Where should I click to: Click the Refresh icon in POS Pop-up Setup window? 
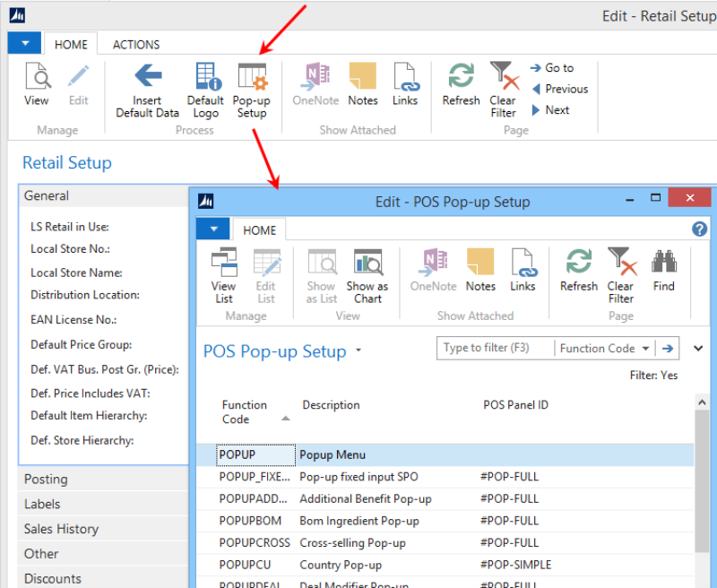point(578,267)
